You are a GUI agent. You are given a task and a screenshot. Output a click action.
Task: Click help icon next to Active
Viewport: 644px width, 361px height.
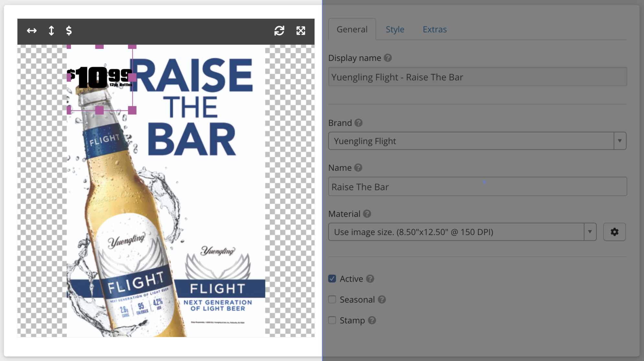click(x=370, y=279)
